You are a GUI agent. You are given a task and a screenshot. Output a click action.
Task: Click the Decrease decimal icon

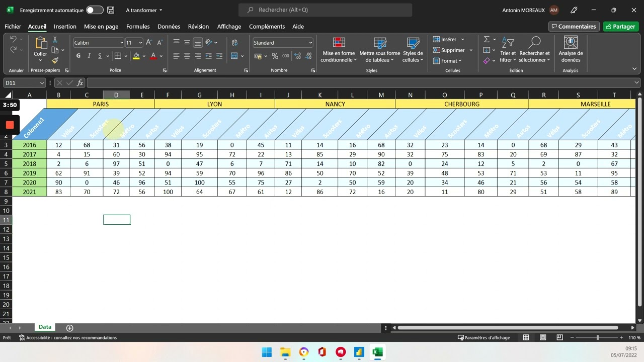point(308,56)
